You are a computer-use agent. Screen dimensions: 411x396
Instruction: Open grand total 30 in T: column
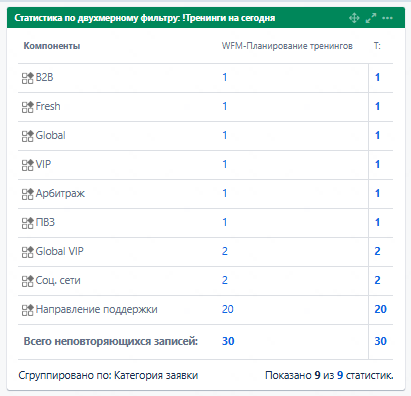click(x=380, y=341)
